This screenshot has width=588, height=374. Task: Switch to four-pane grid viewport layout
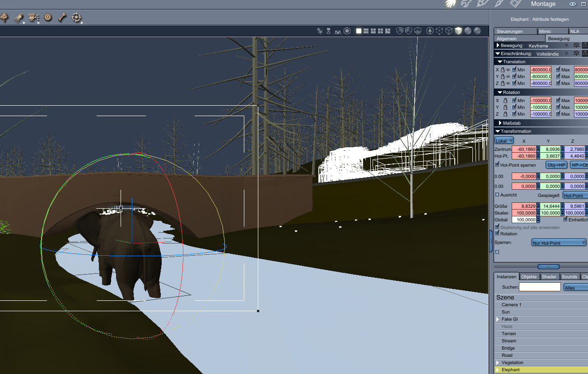coord(381,31)
